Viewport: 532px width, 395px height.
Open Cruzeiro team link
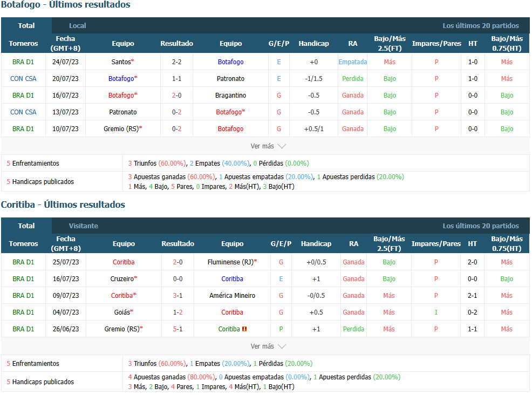click(x=124, y=279)
